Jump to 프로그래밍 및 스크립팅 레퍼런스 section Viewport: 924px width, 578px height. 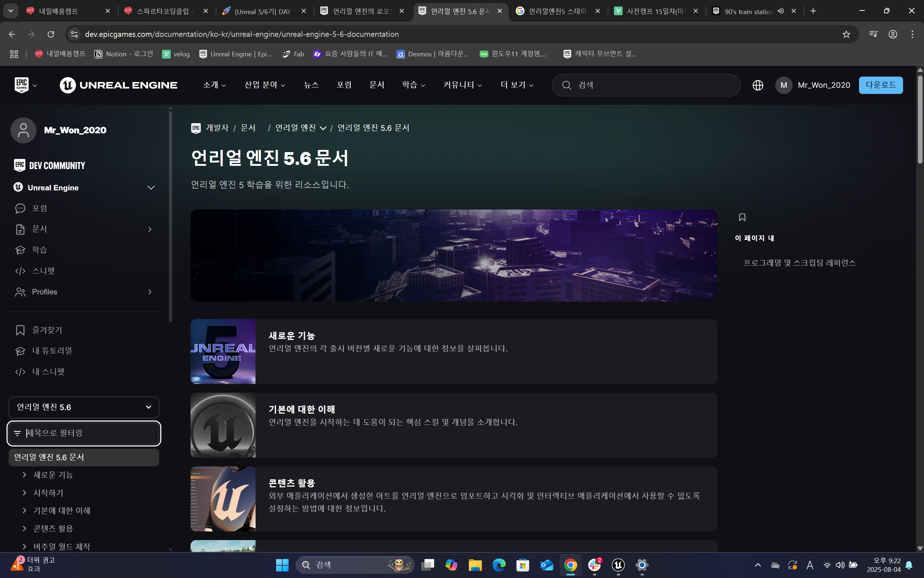click(x=799, y=263)
